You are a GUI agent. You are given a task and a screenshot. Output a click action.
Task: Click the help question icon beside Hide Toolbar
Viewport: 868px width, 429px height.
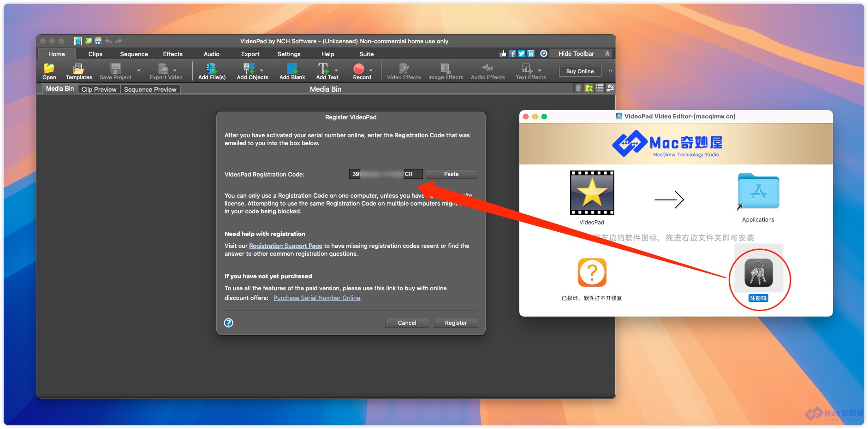(544, 54)
